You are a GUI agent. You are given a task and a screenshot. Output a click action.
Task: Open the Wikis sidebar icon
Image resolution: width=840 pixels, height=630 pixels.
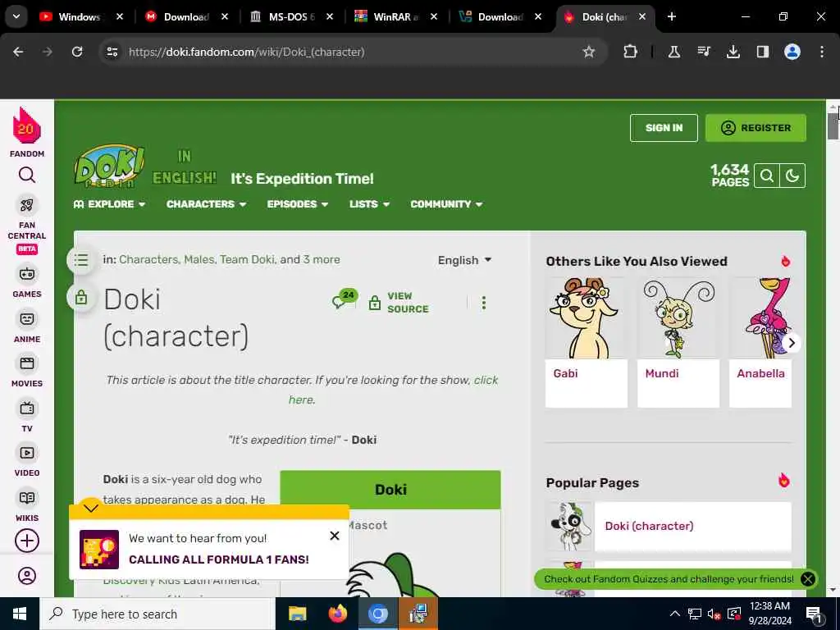point(27,498)
